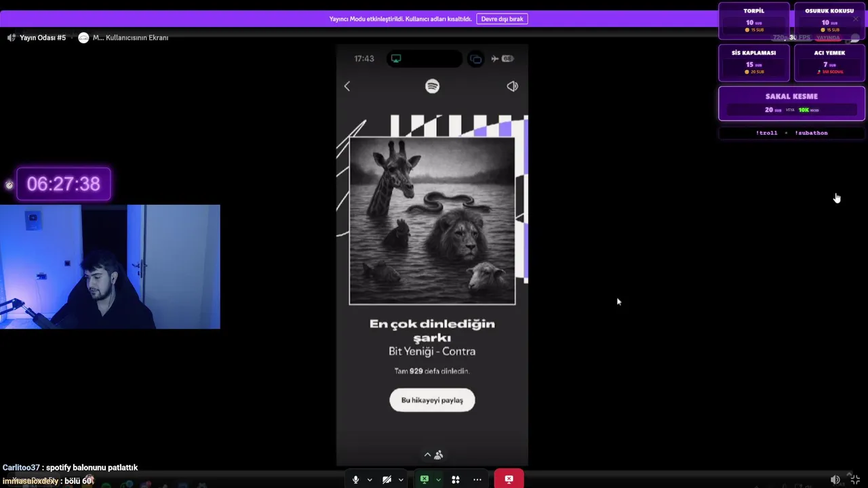Turn on the camera in the call bar

pos(387,479)
